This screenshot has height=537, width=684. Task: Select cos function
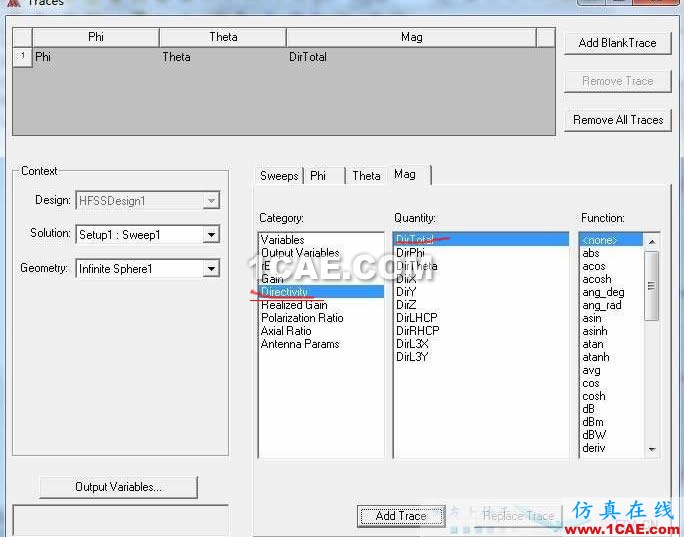point(611,383)
